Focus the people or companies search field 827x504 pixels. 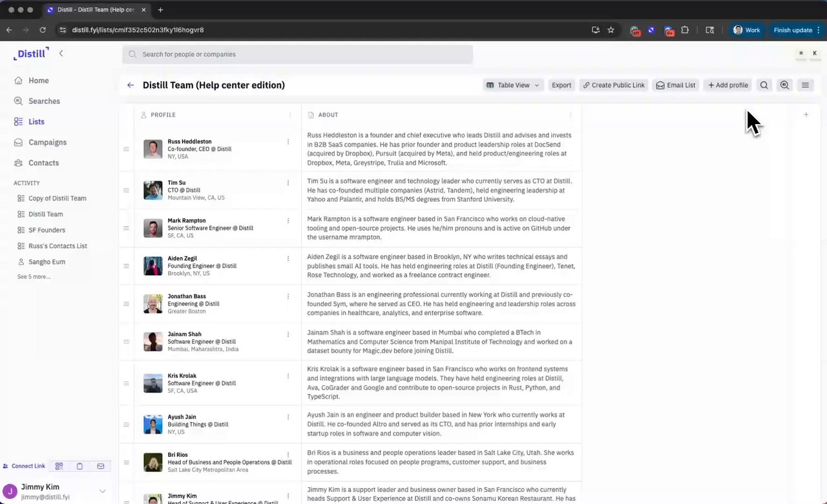[x=297, y=54]
